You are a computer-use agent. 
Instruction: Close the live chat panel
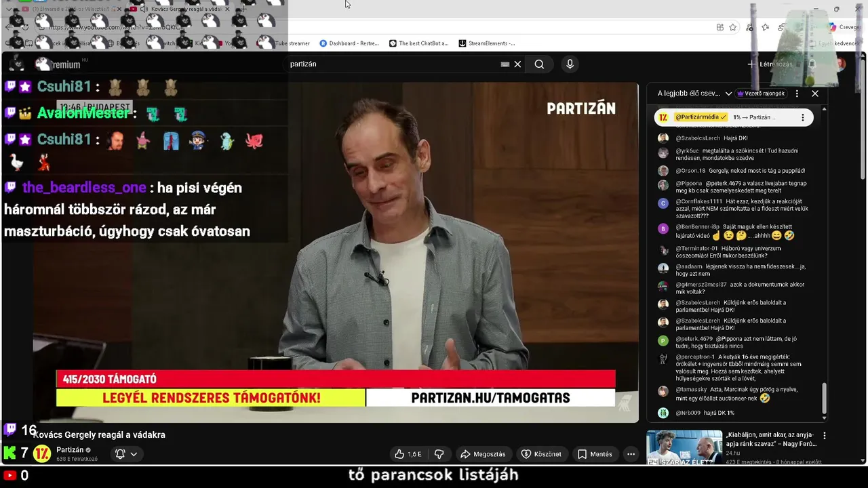815,94
